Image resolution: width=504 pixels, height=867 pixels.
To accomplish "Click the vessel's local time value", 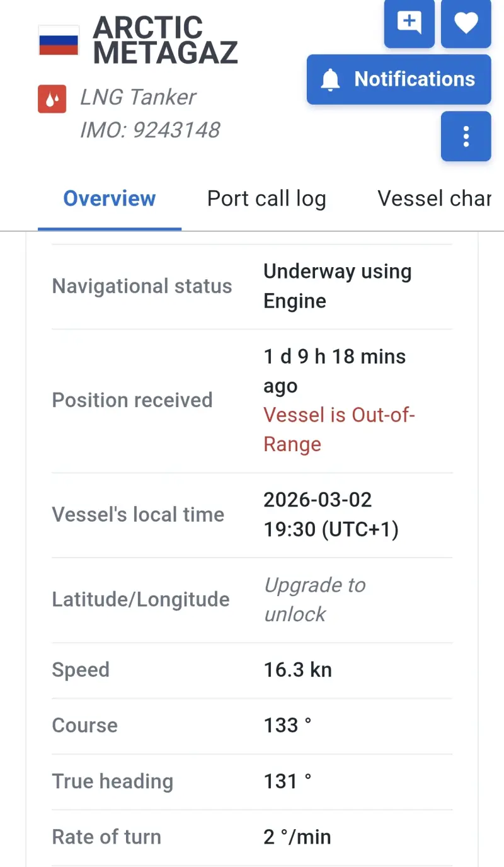I will tap(331, 515).
